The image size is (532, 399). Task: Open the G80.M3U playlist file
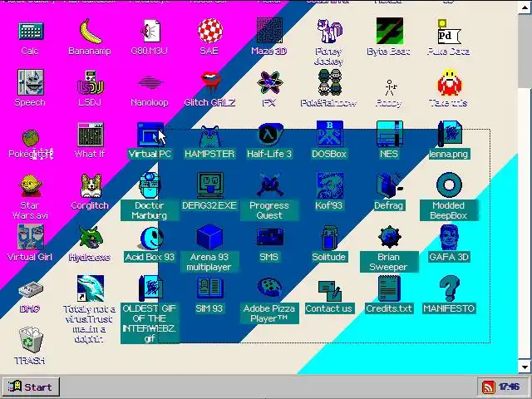pyautogui.click(x=150, y=31)
